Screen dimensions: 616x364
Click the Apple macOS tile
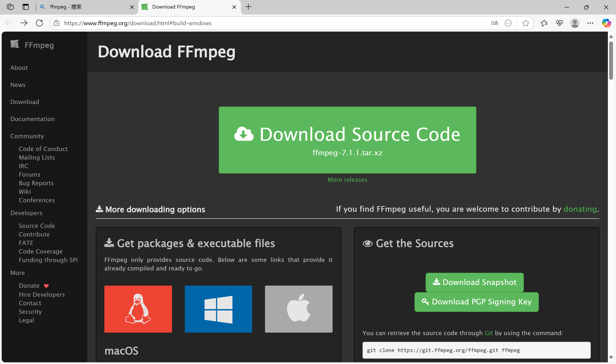click(x=299, y=309)
